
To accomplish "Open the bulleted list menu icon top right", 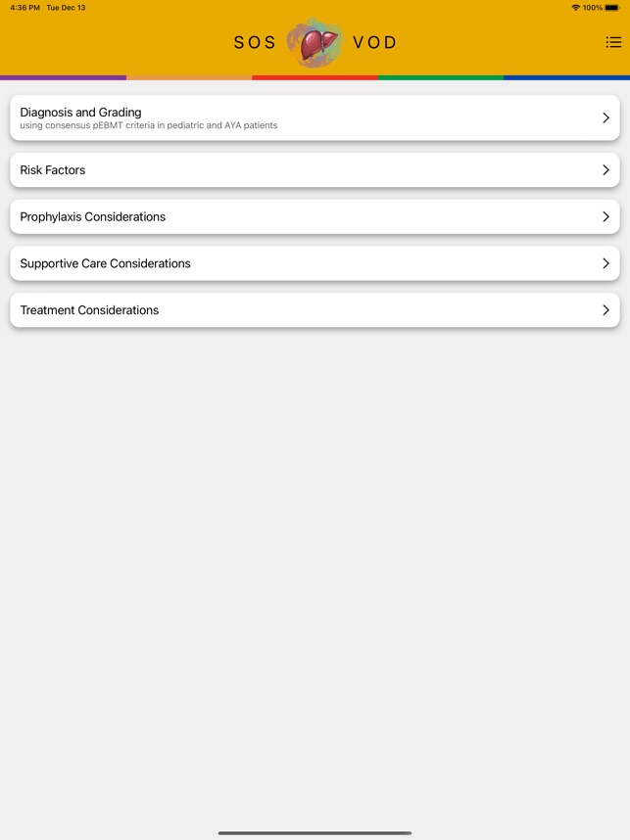I will 613,42.
